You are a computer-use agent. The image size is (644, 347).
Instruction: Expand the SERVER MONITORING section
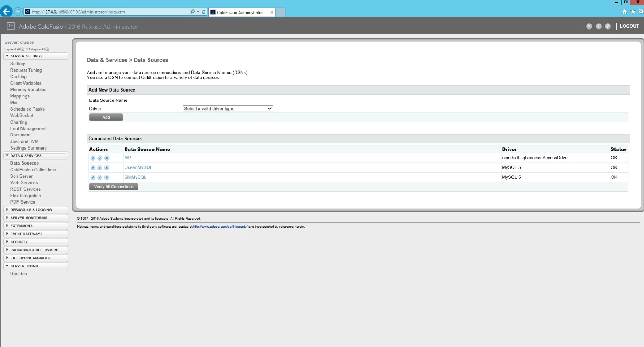pos(36,218)
